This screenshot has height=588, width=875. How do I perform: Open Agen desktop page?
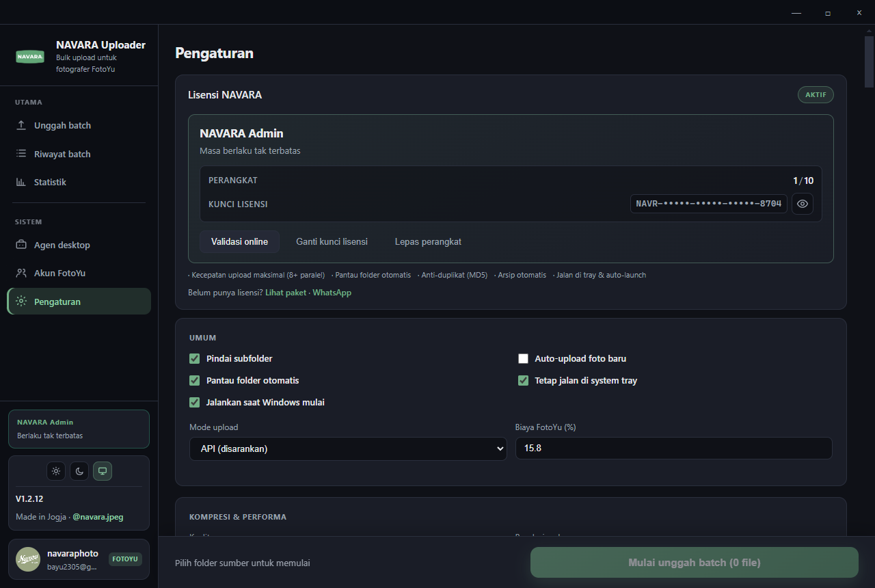pyautogui.click(x=79, y=245)
